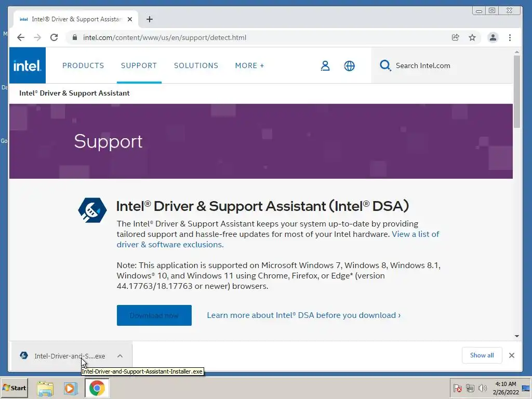Click the Support banner heading

tap(108, 141)
